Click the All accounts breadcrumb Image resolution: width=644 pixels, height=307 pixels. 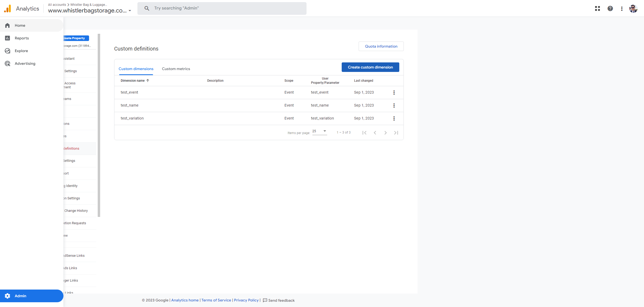pos(57,5)
